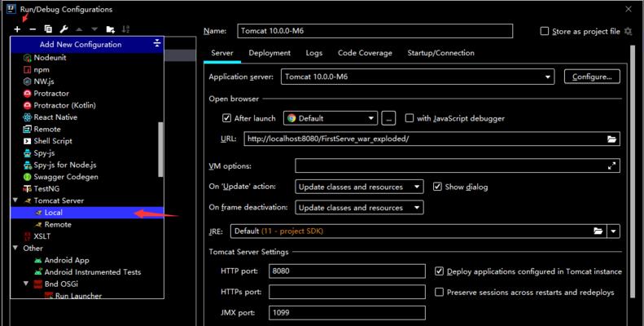Click the Move into new folder icon
Viewport: 644px width, 326px height.
[110, 29]
